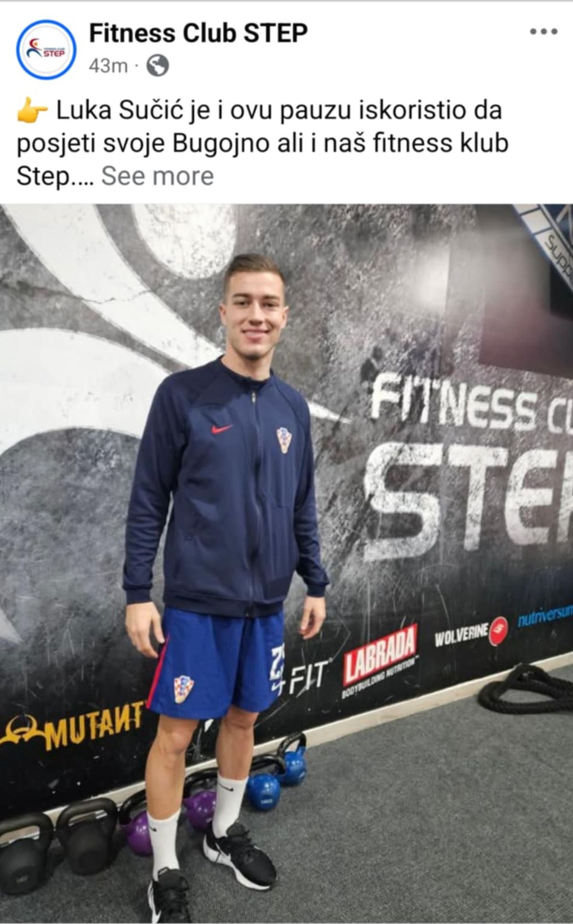Click the globe public-audience icon
The image size is (573, 924).
pos(157,66)
